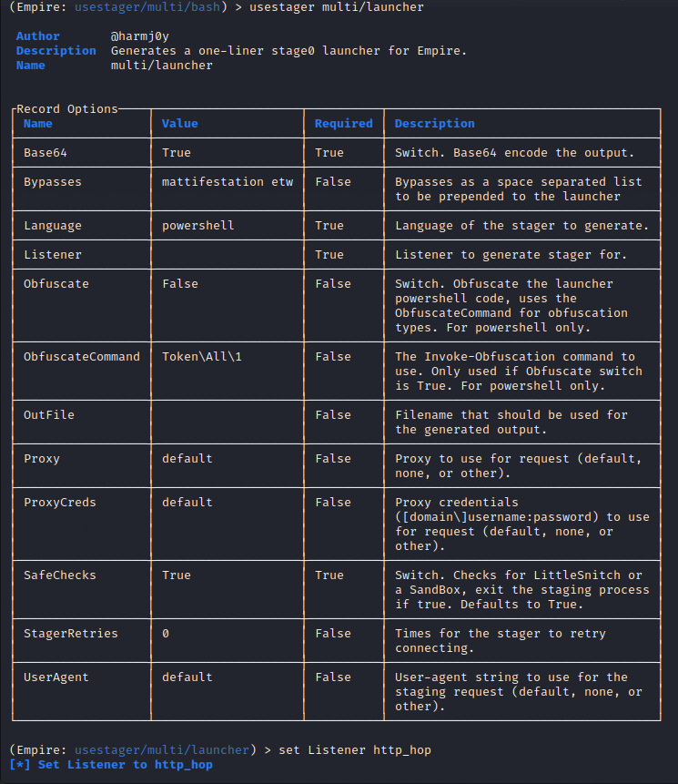Click 'Times for the stager to retry' description
The height and width of the screenshot is (784, 678).
click(501, 640)
